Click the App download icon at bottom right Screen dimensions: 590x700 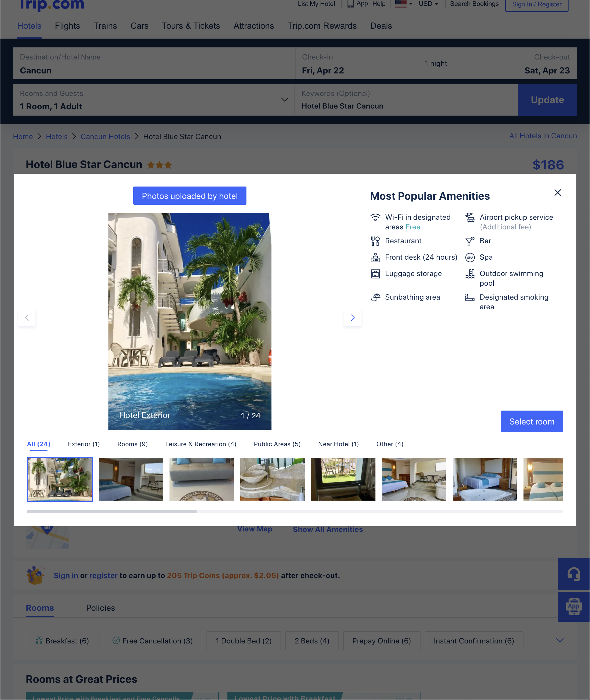pyautogui.click(x=574, y=607)
